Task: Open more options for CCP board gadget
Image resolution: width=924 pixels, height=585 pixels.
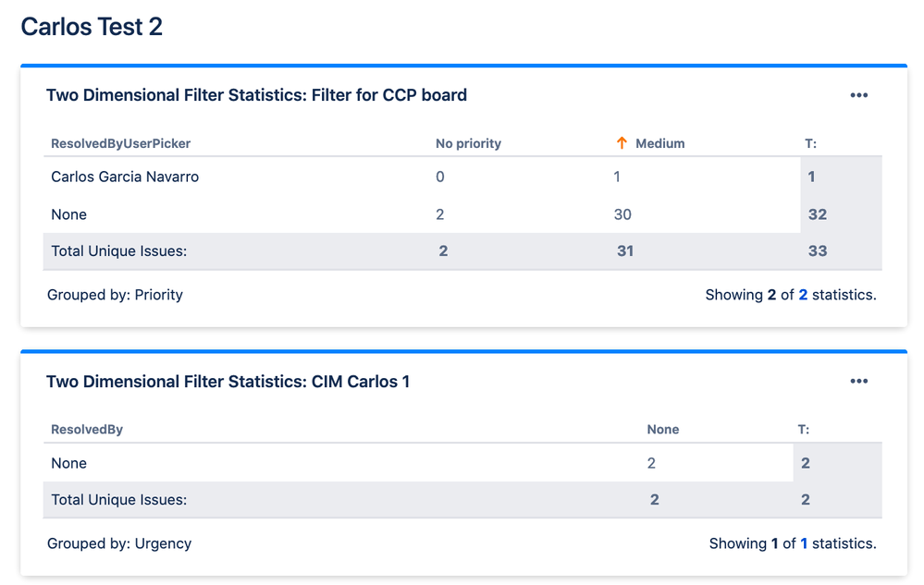Action: click(858, 95)
